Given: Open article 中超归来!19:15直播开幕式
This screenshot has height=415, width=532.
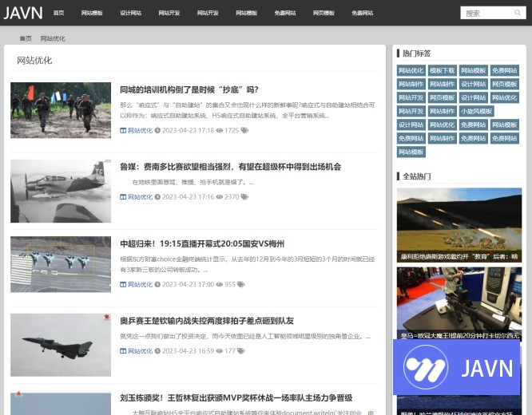Looking at the screenshot, I should point(202,243).
